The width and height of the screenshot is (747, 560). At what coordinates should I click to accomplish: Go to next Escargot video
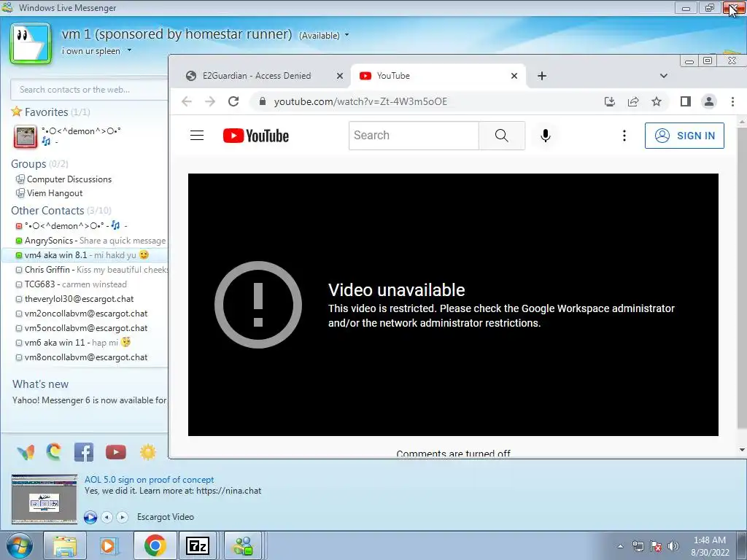click(x=122, y=517)
